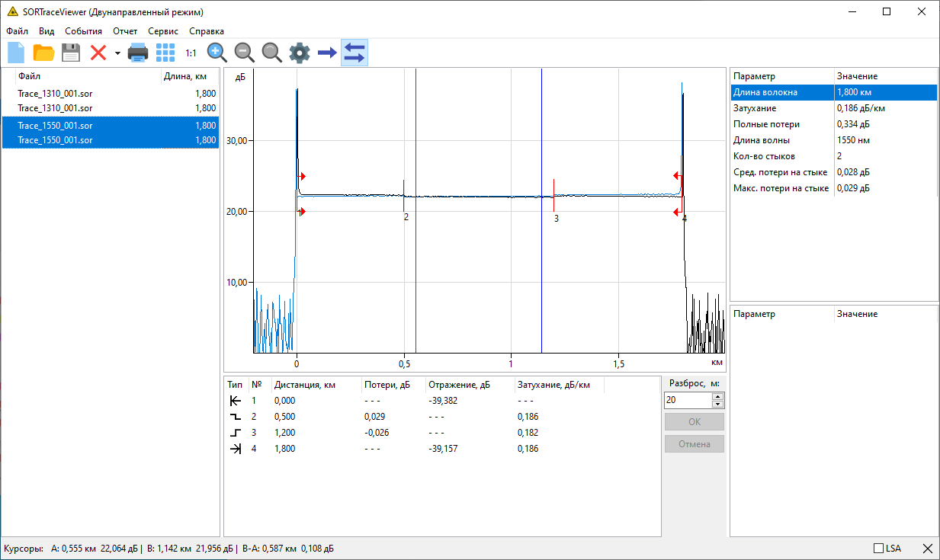Close the cursor status bar with X

tap(928, 549)
